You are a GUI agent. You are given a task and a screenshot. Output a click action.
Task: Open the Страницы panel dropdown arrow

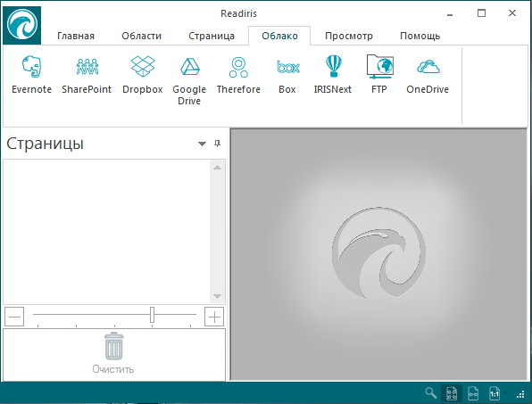click(202, 144)
